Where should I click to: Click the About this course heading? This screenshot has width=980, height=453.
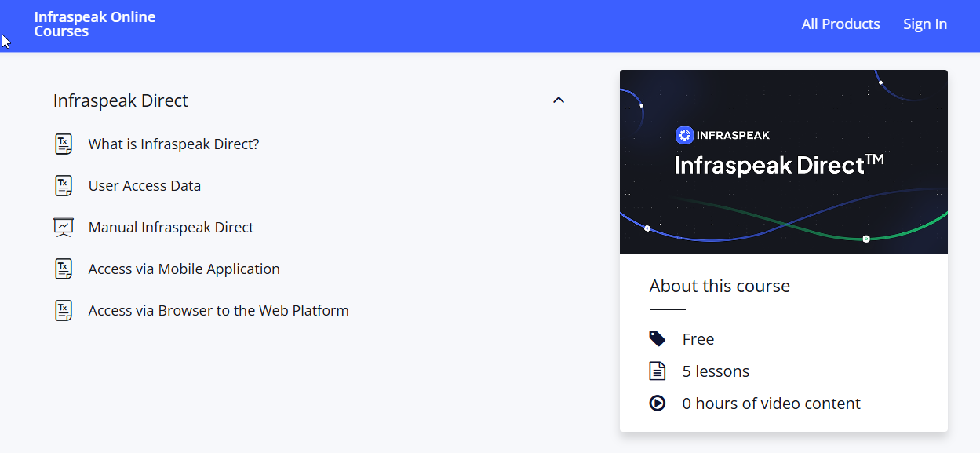[720, 286]
